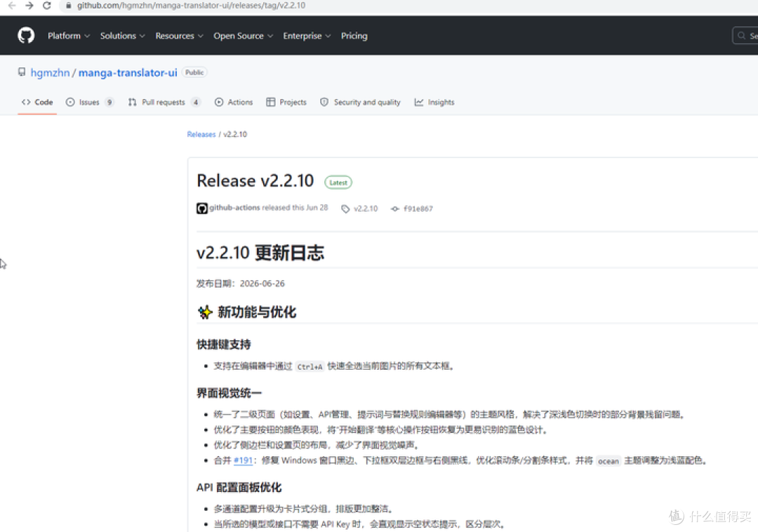Switch to the Issues tab

pyautogui.click(x=89, y=102)
